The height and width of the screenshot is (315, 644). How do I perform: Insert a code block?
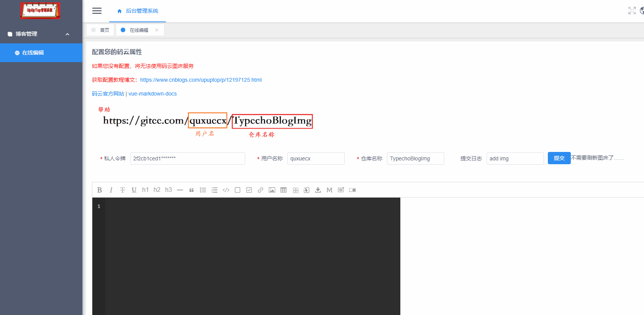coord(226,190)
